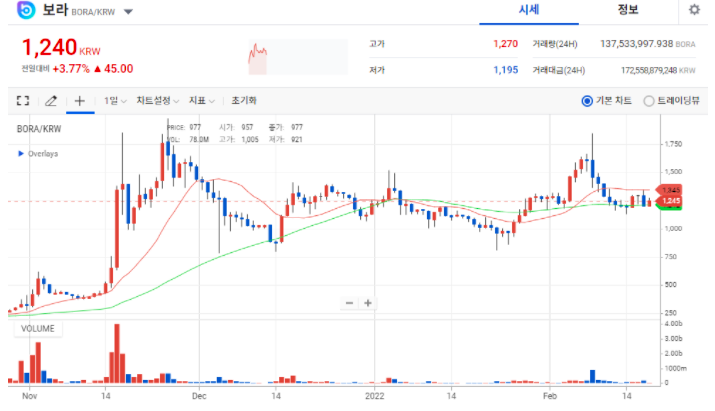Open the 1일 interval dropdown
The width and height of the screenshot is (715, 411).
[115, 101]
